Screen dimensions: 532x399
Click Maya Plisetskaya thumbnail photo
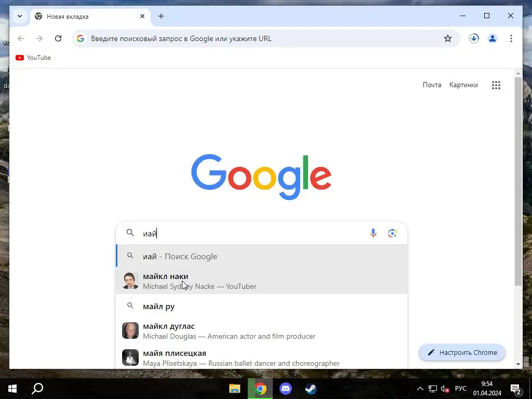click(x=130, y=357)
